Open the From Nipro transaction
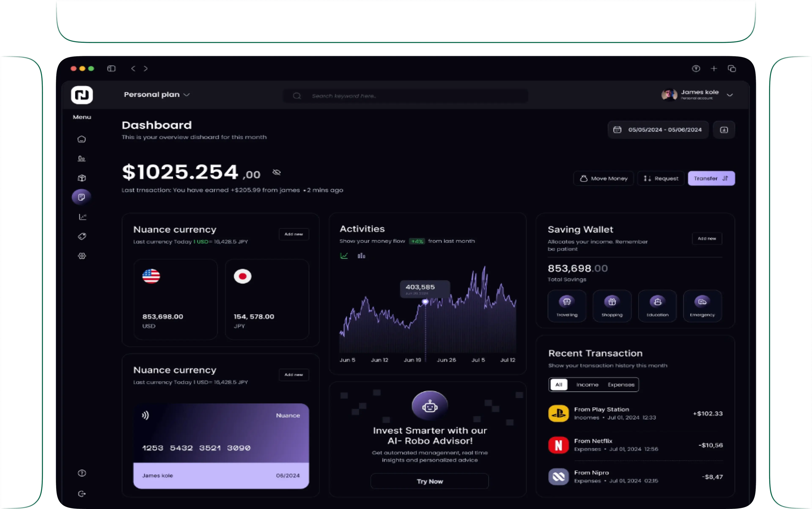The image size is (812, 509). click(x=635, y=477)
